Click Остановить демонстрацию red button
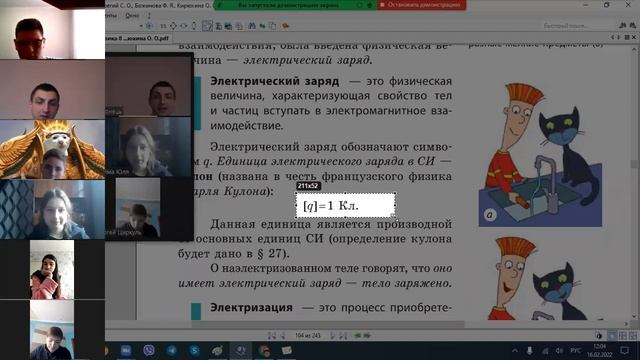640x360 pixels. [x=421, y=5]
